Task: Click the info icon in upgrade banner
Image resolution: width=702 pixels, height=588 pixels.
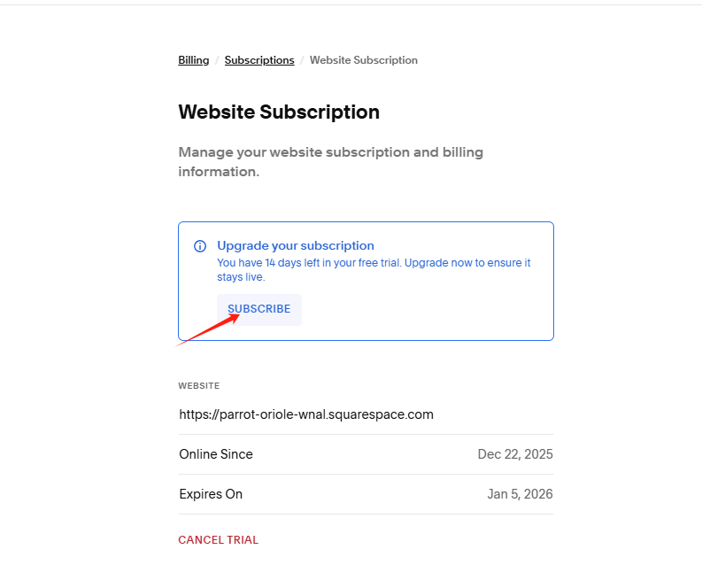Action: click(x=200, y=246)
